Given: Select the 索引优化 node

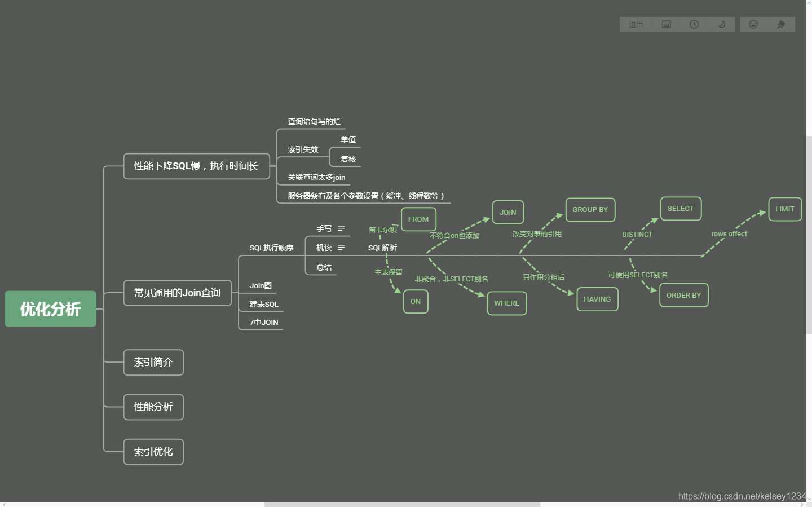Looking at the screenshot, I should click(153, 452).
